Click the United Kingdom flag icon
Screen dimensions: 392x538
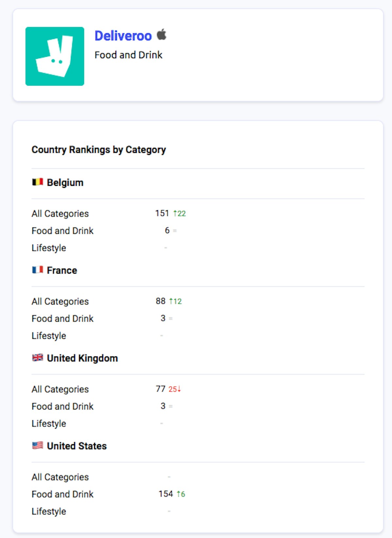[x=38, y=357]
